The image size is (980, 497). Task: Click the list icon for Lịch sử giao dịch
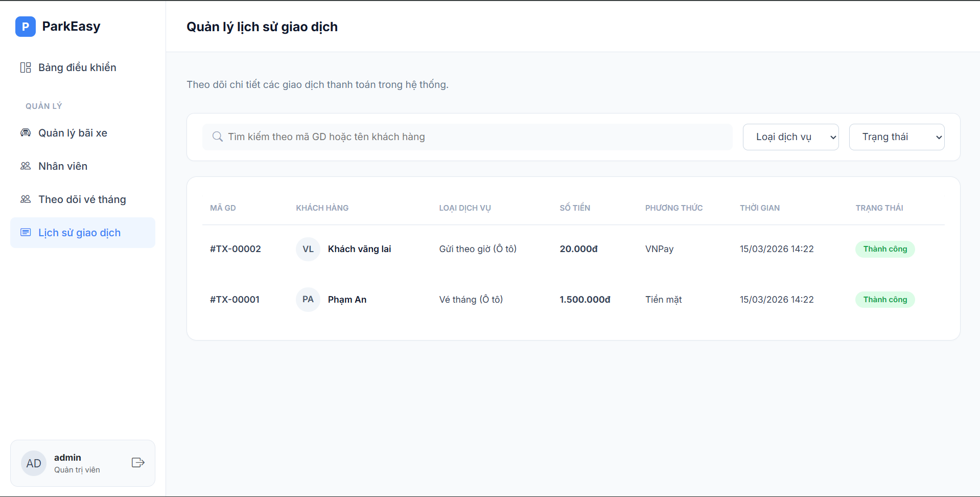coord(26,233)
